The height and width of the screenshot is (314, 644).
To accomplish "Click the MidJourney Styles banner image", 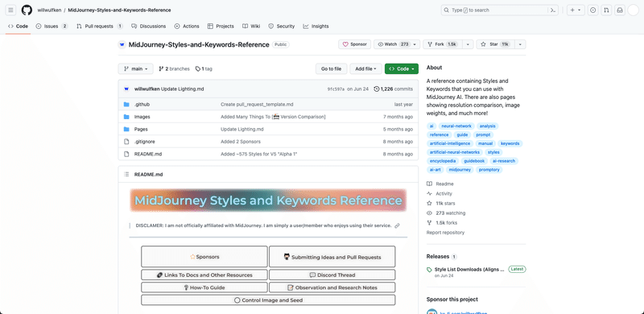I will 268,200.
